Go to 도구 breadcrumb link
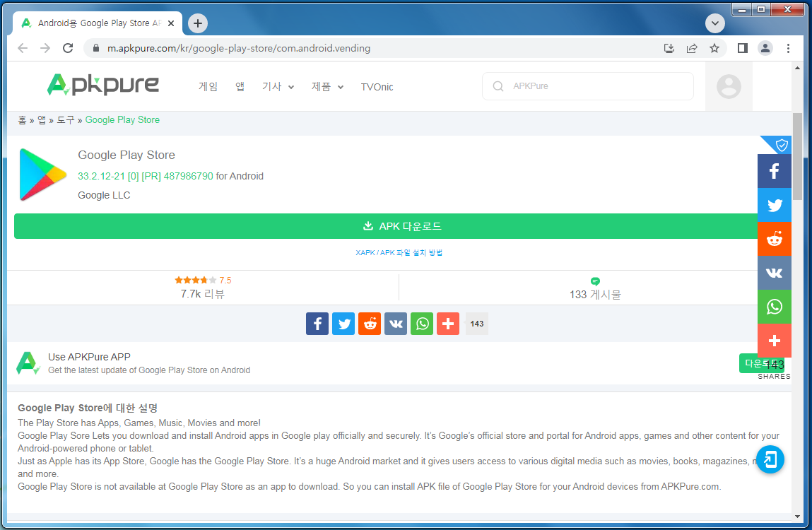The image size is (812, 530). coord(66,120)
